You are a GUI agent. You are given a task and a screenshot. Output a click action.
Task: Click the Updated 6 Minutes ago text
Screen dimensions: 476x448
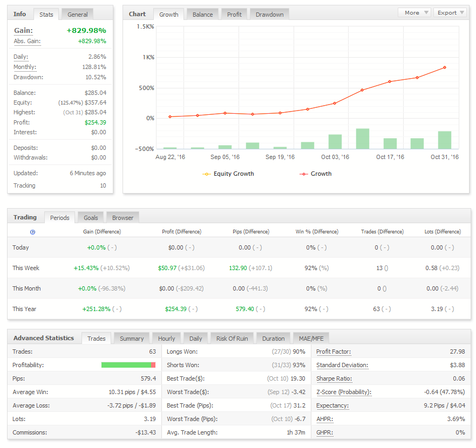click(x=88, y=173)
